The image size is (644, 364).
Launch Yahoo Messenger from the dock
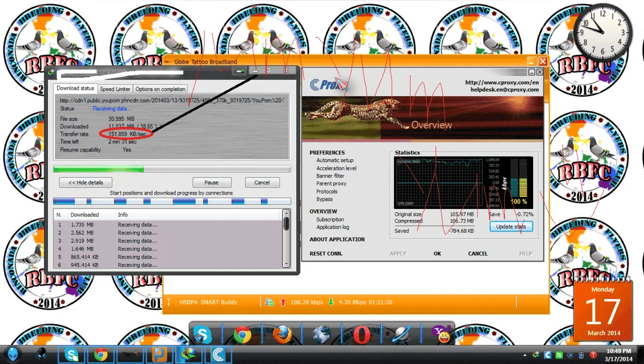point(441,334)
